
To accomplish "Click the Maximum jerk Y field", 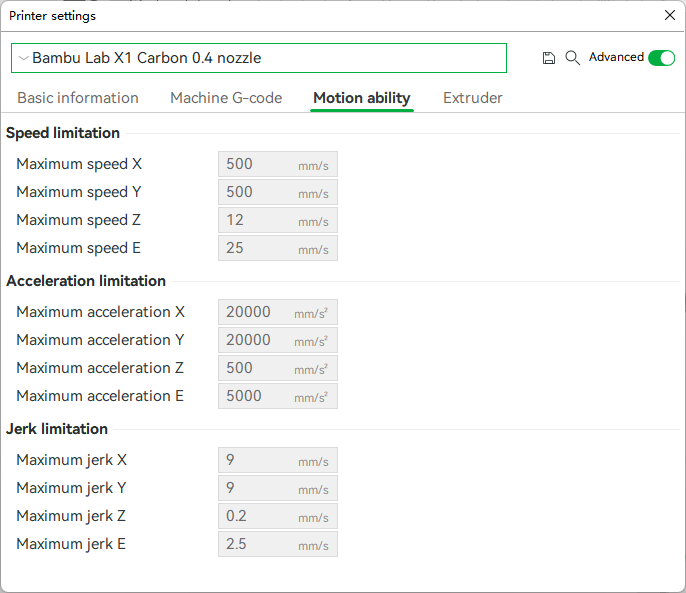I will tap(278, 488).
